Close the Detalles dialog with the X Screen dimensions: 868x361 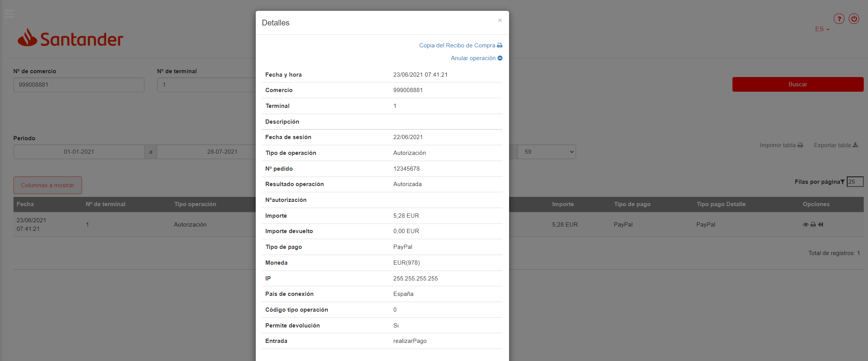(x=499, y=20)
